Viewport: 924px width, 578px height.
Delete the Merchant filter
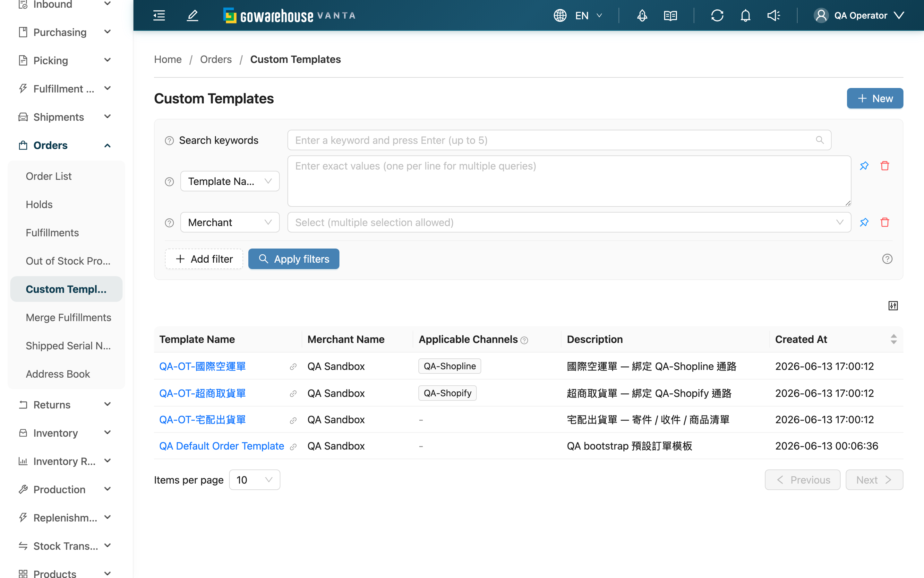point(885,223)
